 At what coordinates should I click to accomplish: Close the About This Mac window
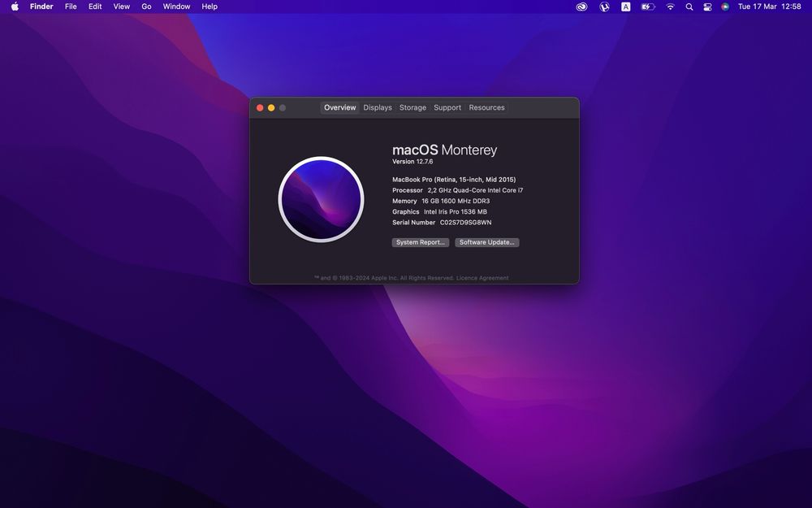260,108
